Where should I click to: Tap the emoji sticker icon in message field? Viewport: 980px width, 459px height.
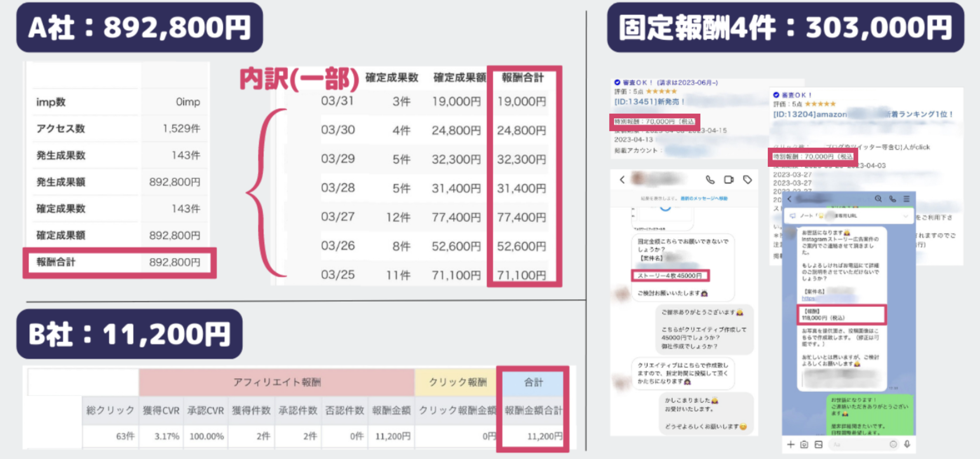pos(893,444)
